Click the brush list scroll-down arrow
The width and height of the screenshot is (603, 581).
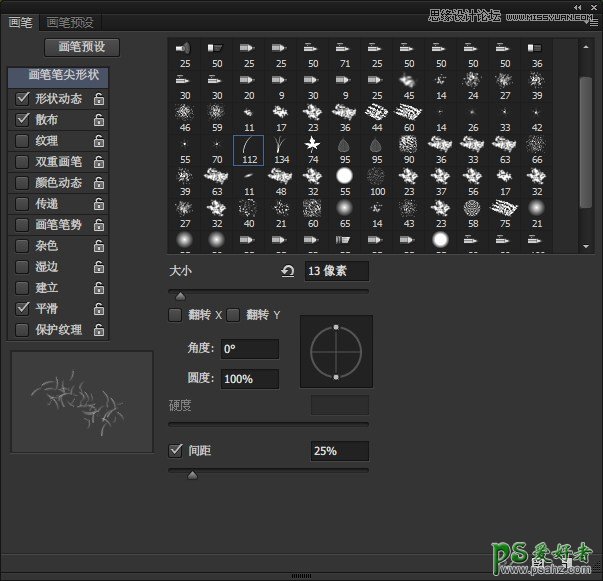[x=586, y=247]
